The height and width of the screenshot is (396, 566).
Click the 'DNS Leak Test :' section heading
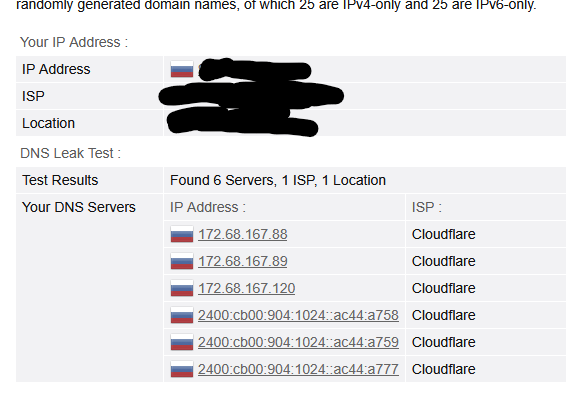click(x=71, y=153)
